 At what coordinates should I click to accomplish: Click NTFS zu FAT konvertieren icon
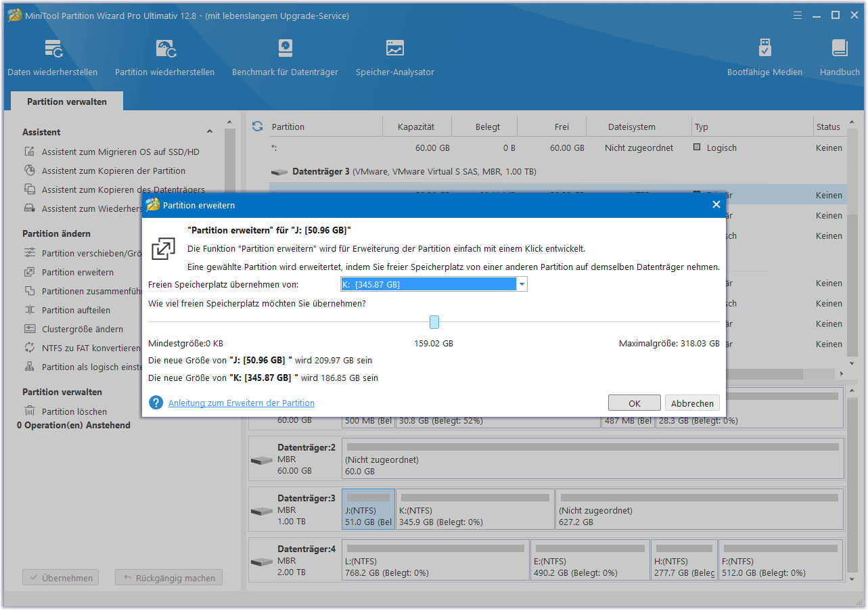[x=30, y=348]
